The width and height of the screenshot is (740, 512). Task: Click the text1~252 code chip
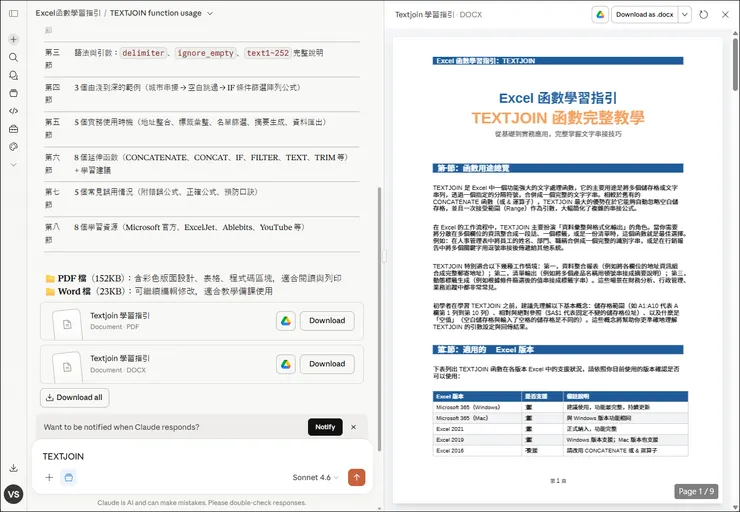pos(268,53)
